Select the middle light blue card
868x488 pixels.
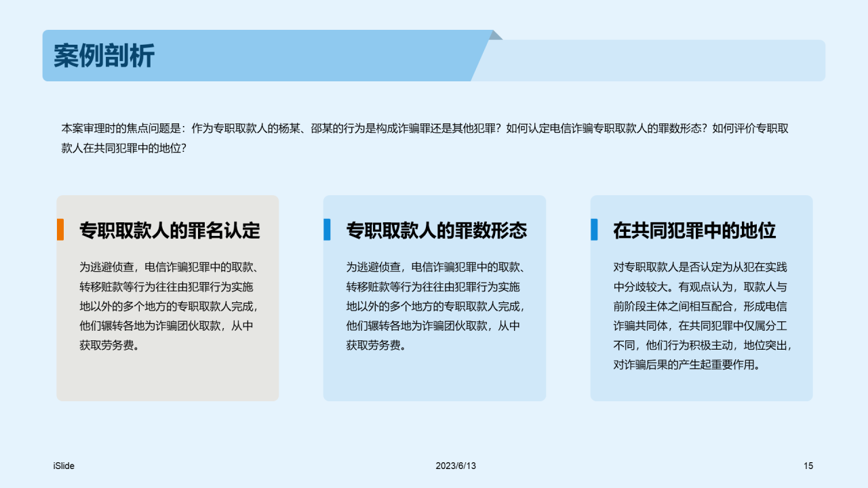click(x=434, y=298)
